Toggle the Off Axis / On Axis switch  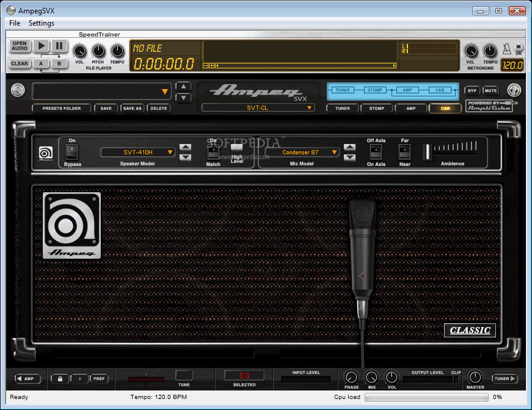[376, 152]
